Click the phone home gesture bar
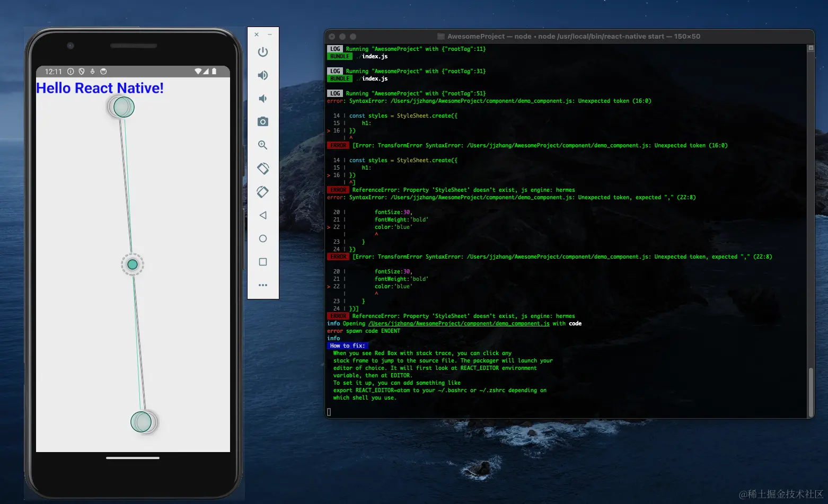The height and width of the screenshot is (504, 828). [133, 458]
